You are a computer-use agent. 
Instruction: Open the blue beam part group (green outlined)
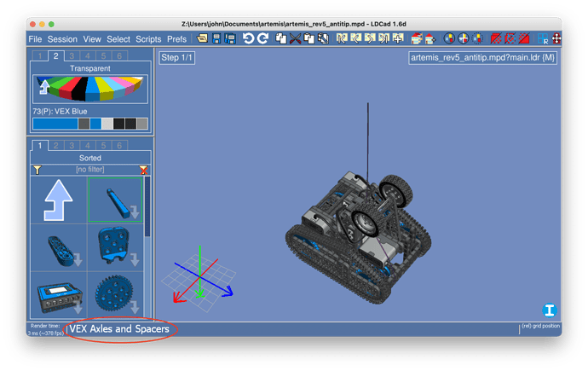point(116,200)
